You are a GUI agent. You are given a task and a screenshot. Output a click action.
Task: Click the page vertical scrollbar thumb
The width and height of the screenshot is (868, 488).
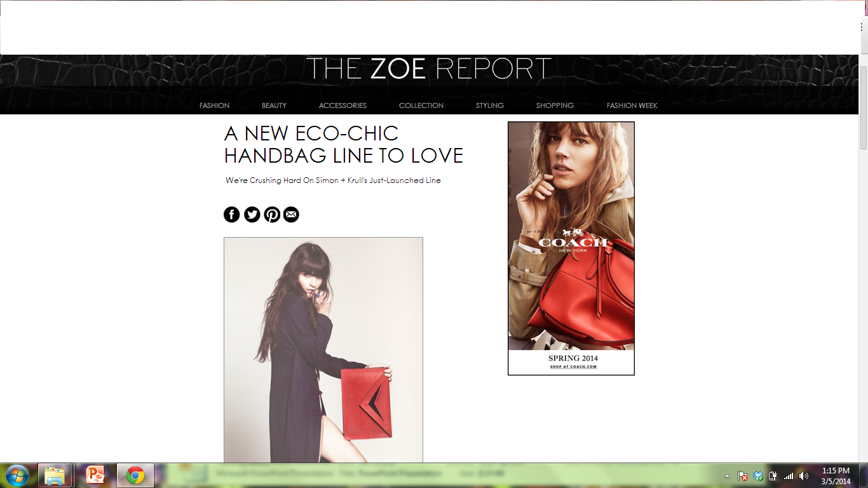(864, 107)
